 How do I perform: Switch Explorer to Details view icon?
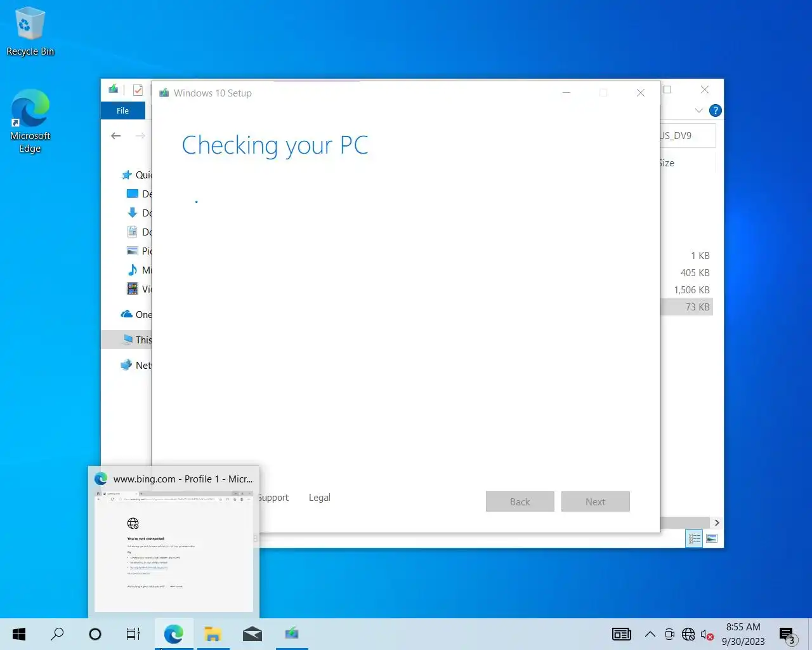point(695,539)
